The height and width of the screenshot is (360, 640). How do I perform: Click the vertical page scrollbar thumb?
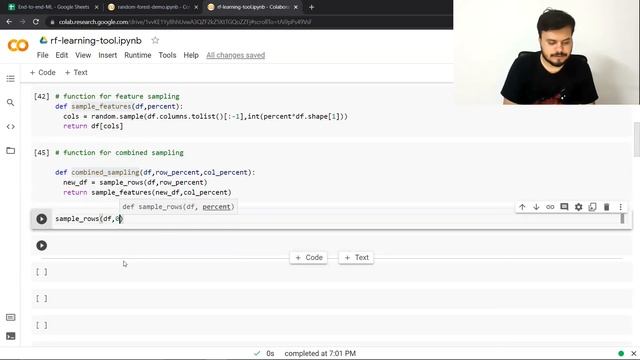pyautogui.click(x=637, y=140)
